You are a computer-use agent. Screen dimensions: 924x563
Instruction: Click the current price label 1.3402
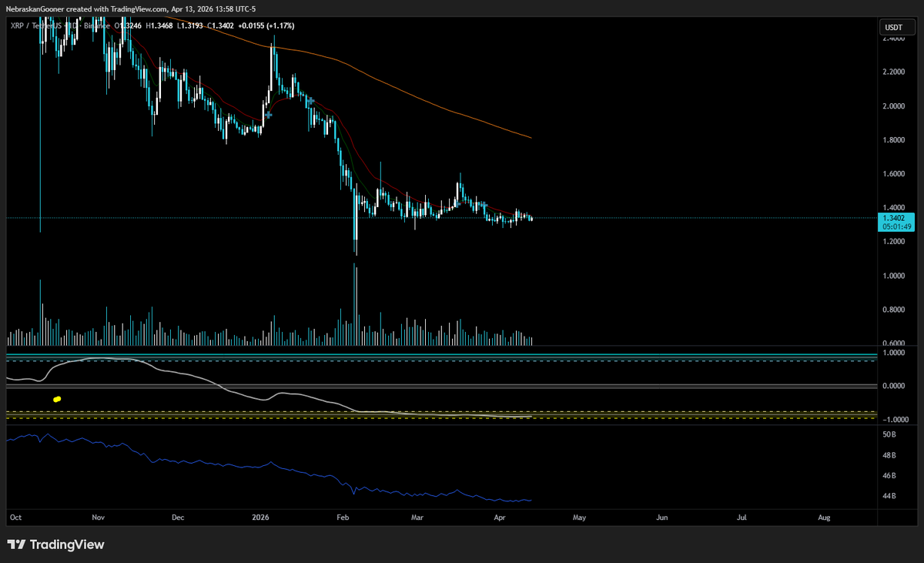pyautogui.click(x=893, y=219)
